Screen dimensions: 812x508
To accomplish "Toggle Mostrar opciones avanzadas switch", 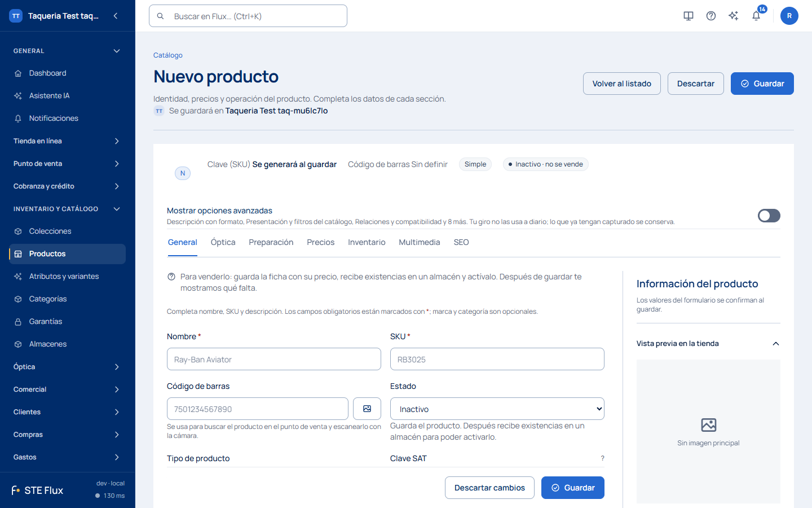I will click(x=769, y=216).
